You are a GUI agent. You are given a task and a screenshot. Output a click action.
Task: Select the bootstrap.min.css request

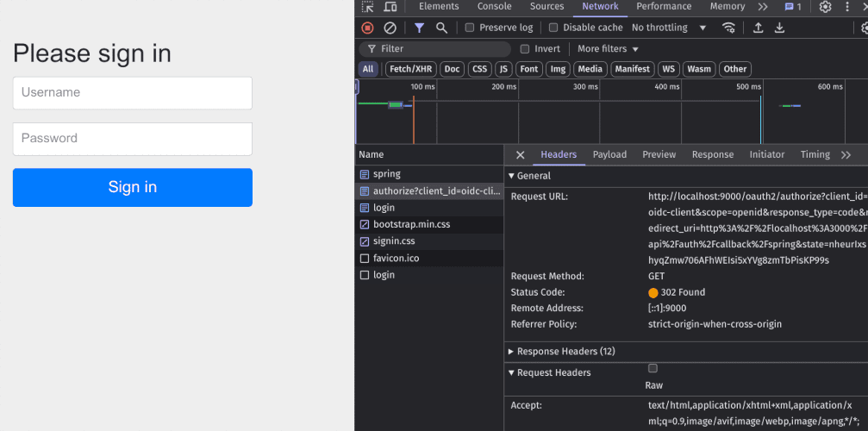tap(429, 225)
